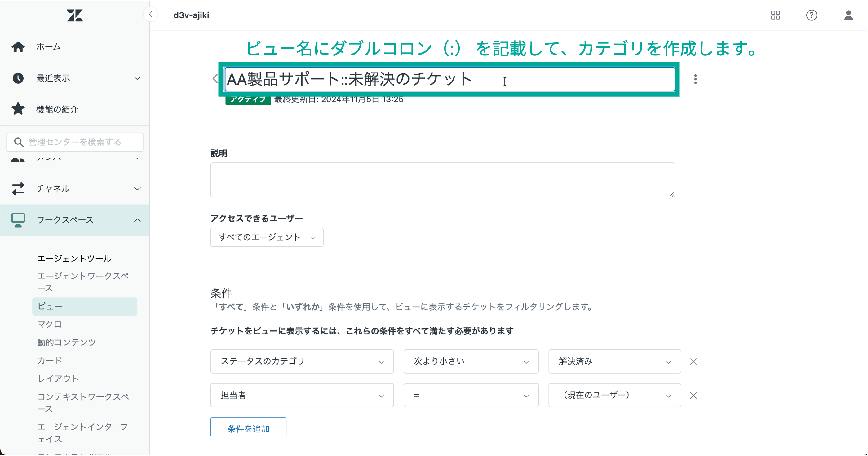The height and width of the screenshot is (456, 868).
Task: Collapse the ワークスペース section
Action: click(x=137, y=220)
